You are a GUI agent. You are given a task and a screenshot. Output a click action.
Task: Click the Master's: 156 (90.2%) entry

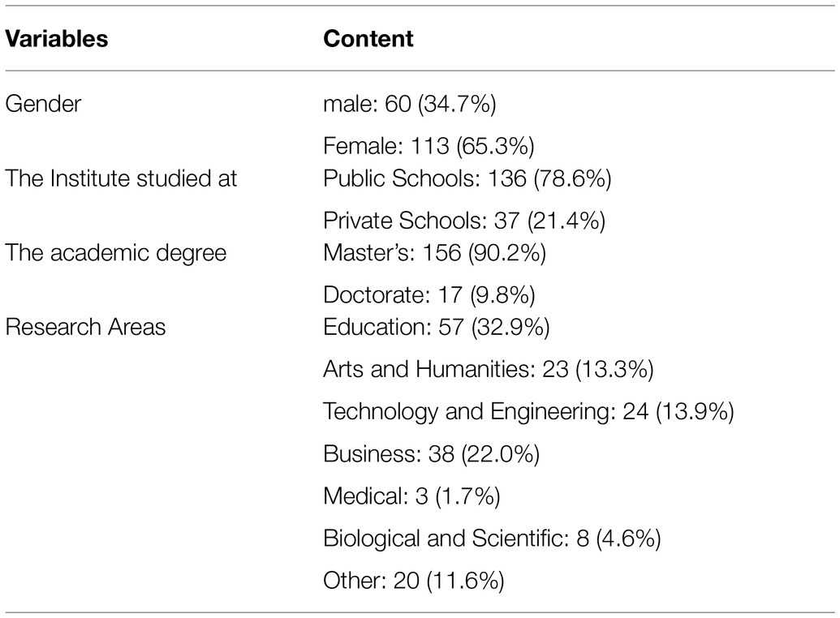pyautogui.click(x=434, y=253)
